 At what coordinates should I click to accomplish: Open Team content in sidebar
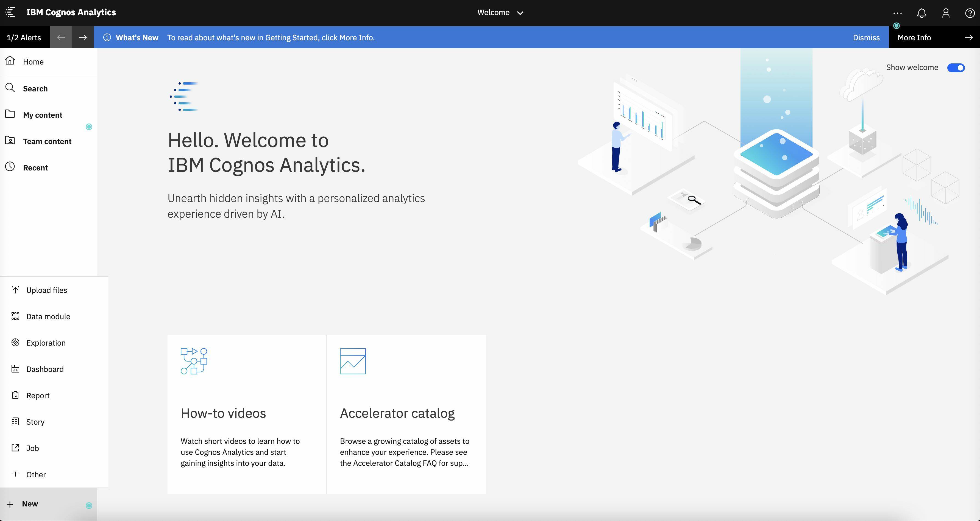(x=47, y=141)
